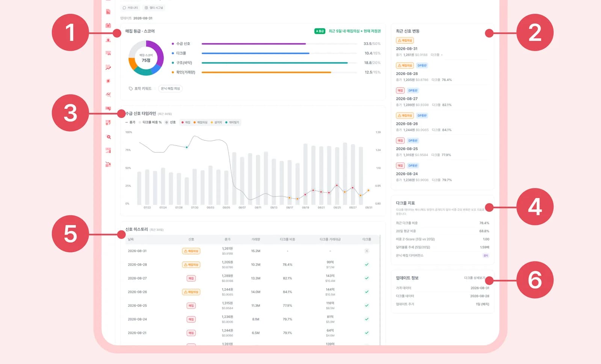Click the 다크풀 비중 column header

[x=287, y=239]
